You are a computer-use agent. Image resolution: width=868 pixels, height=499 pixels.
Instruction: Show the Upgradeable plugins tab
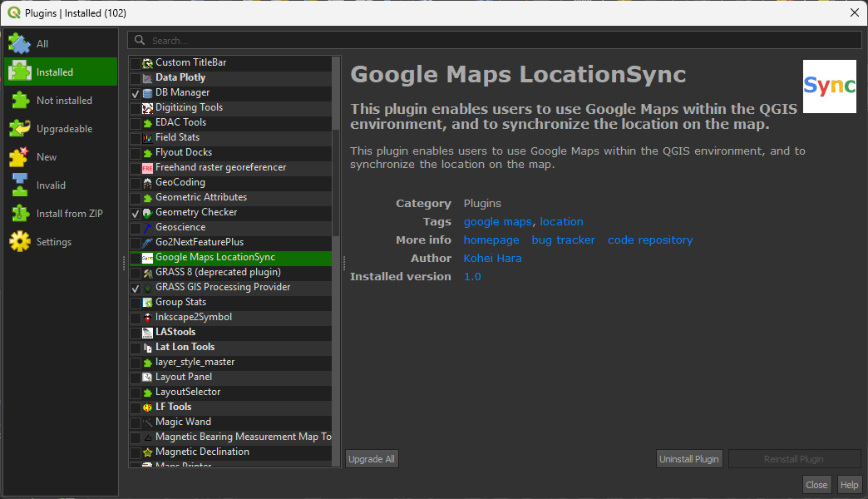point(61,128)
